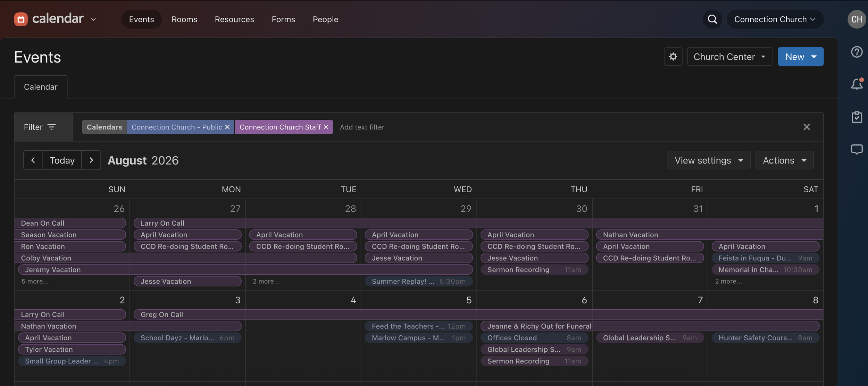Viewport: 868px width, 386px height.
Task: Open the Season Vacation event
Action: (70, 235)
